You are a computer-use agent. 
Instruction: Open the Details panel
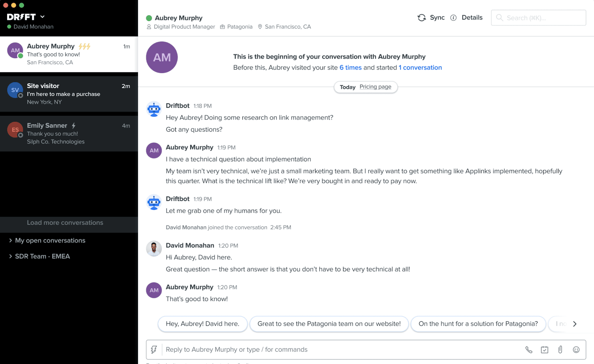point(472,17)
